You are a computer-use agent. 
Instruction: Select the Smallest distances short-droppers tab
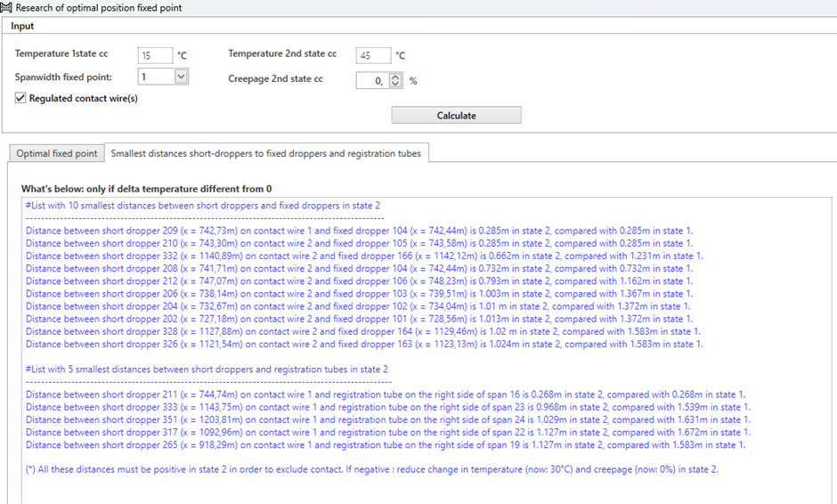tap(265, 153)
